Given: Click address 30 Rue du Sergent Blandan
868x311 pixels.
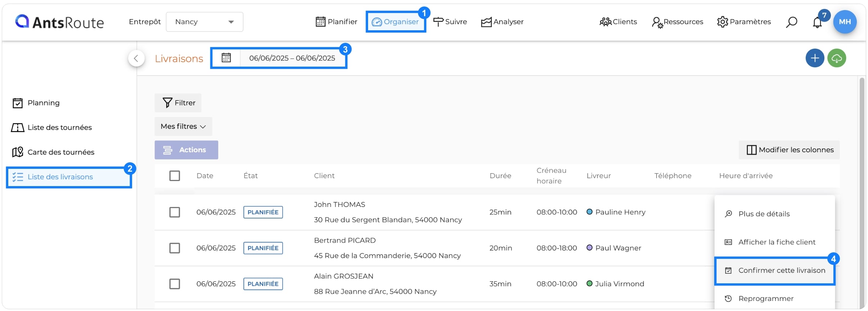Looking at the screenshot, I should coord(388,220).
